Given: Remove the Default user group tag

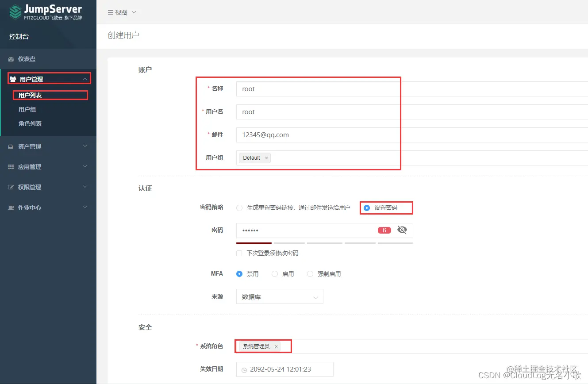Looking at the screenshot, I should [266, 158].
